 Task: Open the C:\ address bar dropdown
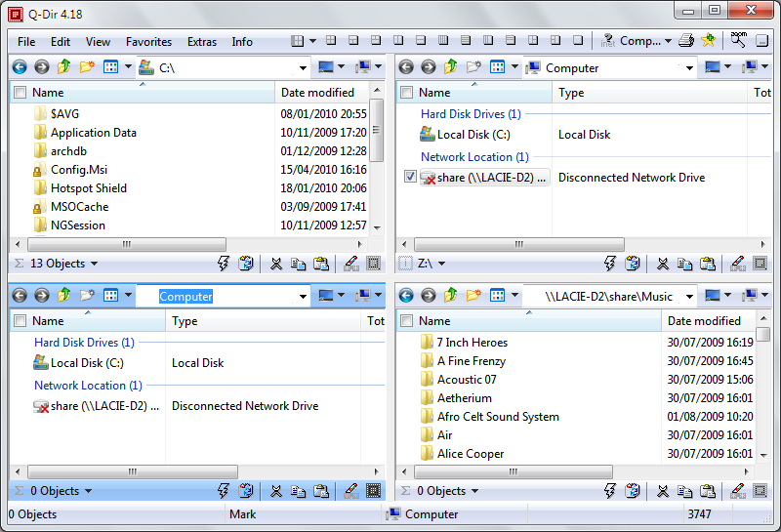pos(302,68)
